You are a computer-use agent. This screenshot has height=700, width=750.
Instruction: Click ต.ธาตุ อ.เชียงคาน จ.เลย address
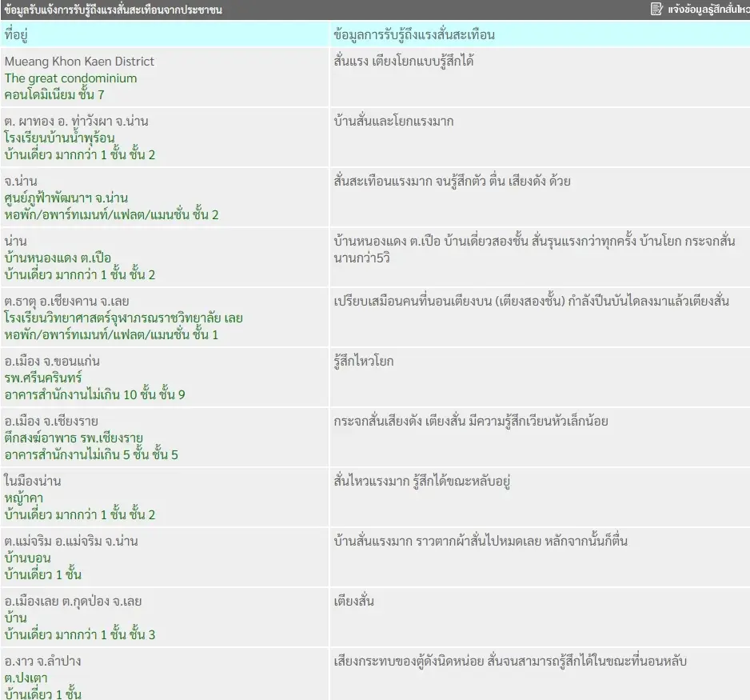click(x=66, y=302)
